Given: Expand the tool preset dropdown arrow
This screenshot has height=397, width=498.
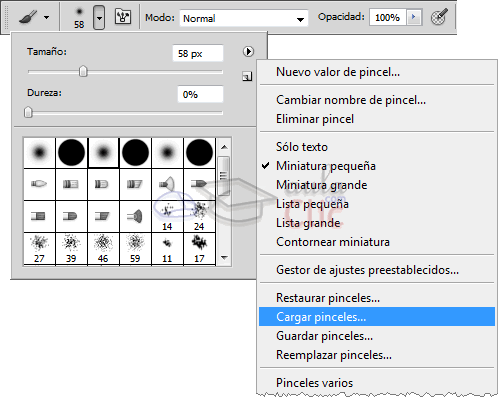Looking at the screenshot, I should coord(47,17).
